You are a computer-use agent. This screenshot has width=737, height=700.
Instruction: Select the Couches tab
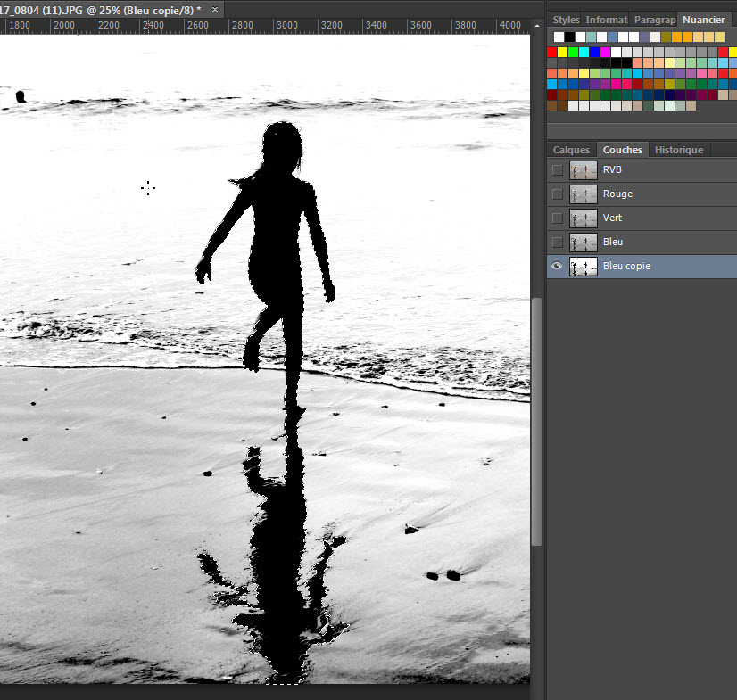622,150
